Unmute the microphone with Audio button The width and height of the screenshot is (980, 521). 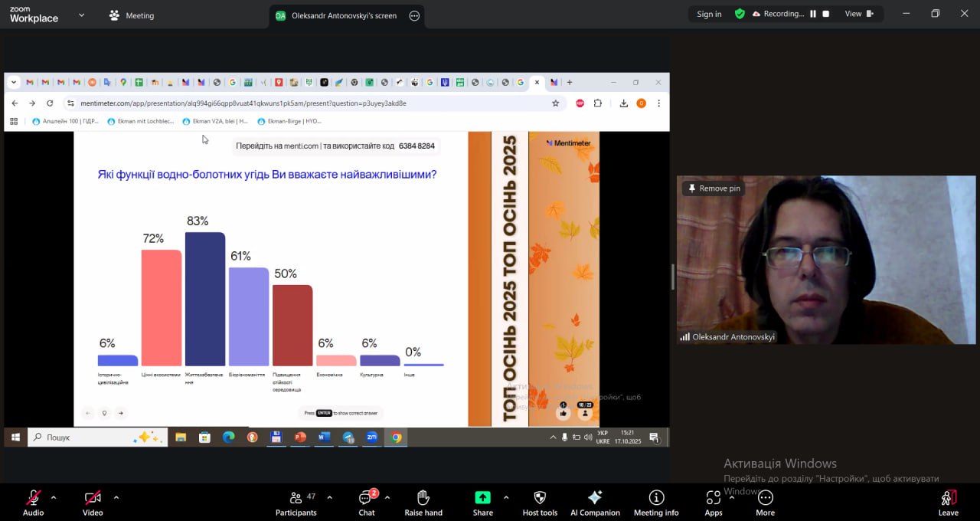pyautogui.click(x=33, y=503)
